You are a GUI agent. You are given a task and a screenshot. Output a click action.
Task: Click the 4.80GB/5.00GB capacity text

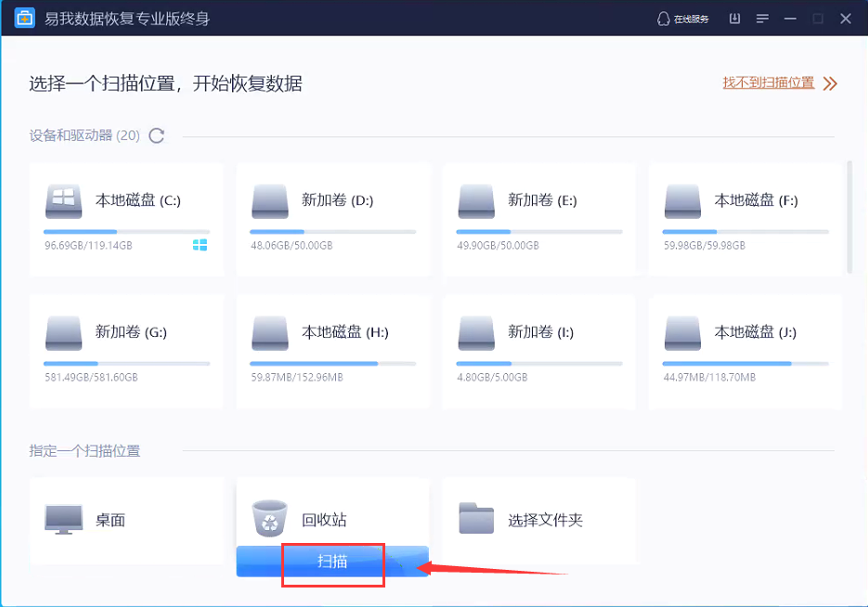tap(492, 377)
